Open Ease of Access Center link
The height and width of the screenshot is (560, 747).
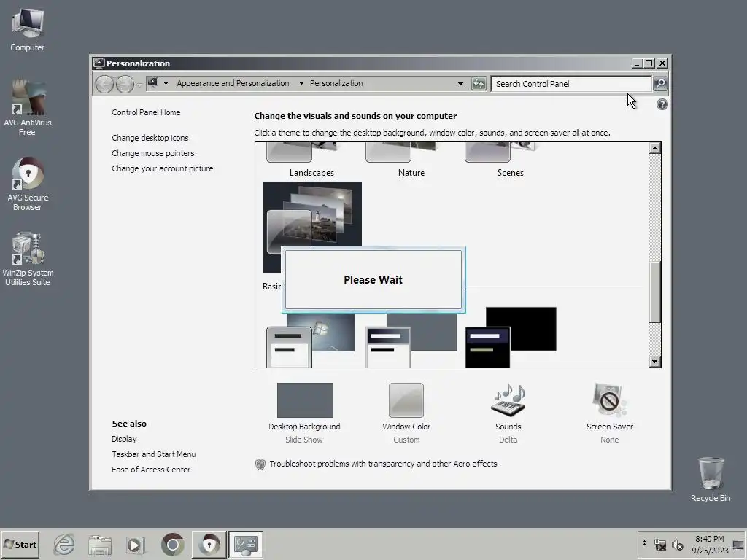tap(151, 470)
